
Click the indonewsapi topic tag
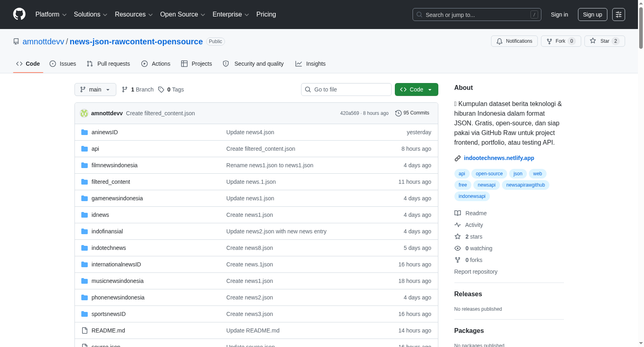(x=472, y=196)
